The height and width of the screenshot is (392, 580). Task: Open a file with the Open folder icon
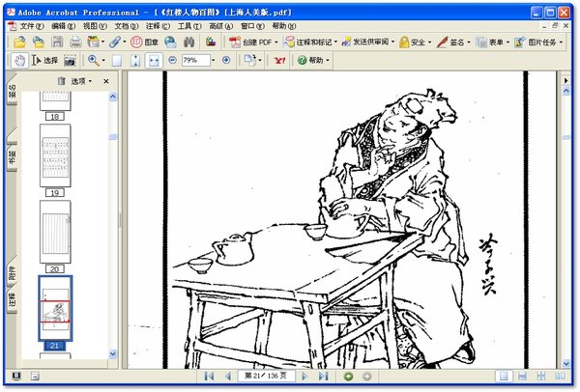[19, 42]
